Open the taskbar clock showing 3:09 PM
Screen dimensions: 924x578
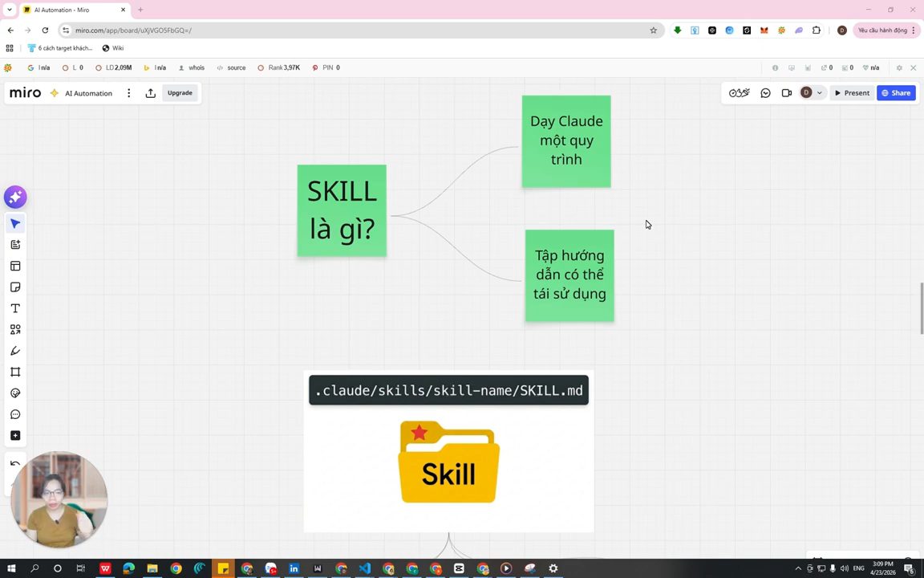coord(882,568)
